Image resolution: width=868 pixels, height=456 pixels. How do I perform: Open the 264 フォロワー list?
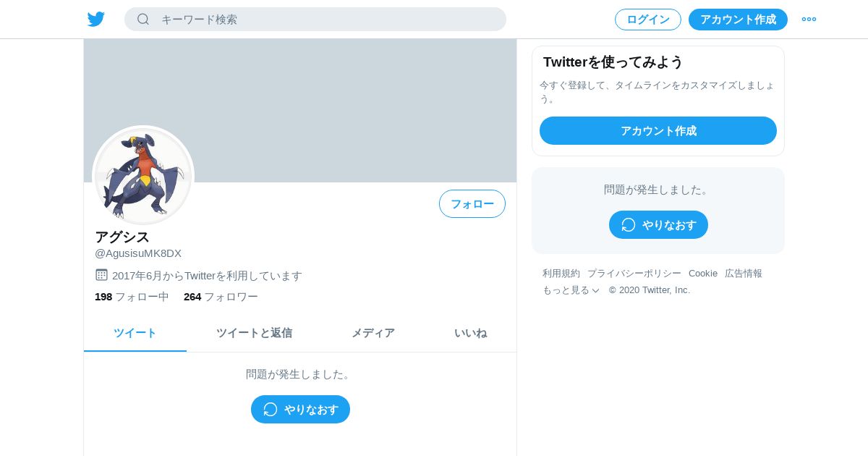coord(221,297)
